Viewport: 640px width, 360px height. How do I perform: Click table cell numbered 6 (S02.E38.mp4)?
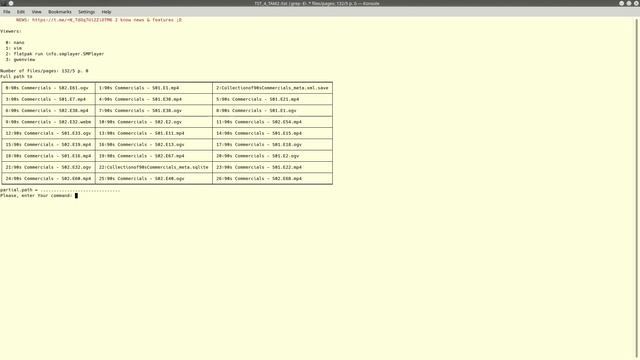point(48,111)
